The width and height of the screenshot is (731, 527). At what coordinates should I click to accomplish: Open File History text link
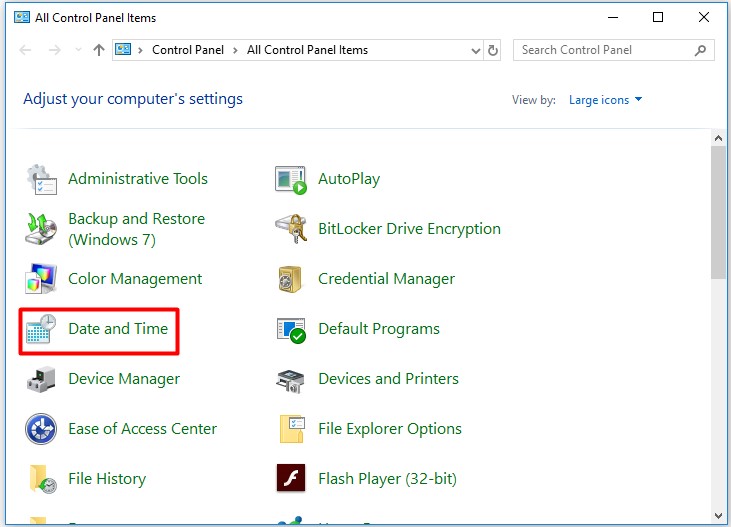[107, 478]
